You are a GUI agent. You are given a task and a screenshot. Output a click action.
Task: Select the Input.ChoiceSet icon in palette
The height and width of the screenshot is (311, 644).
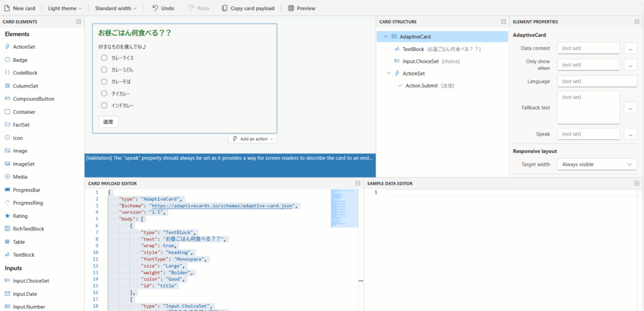coord(8,281)
